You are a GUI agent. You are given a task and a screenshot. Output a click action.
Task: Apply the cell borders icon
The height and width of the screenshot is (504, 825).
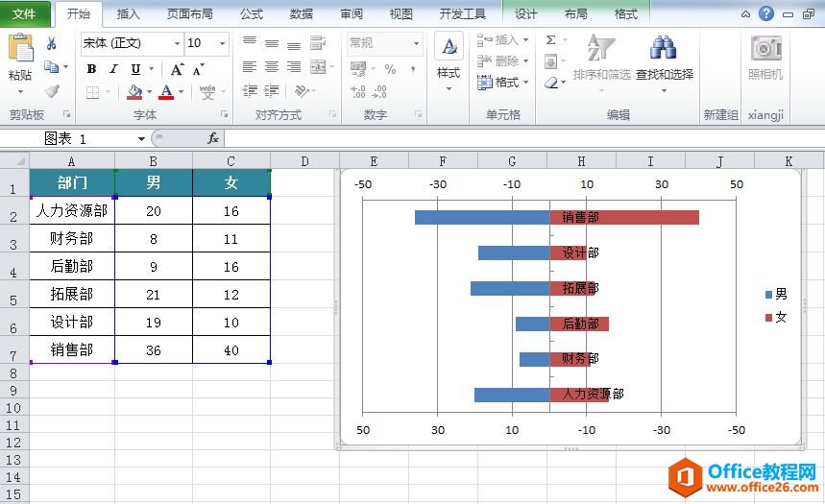tap(92, 92)
